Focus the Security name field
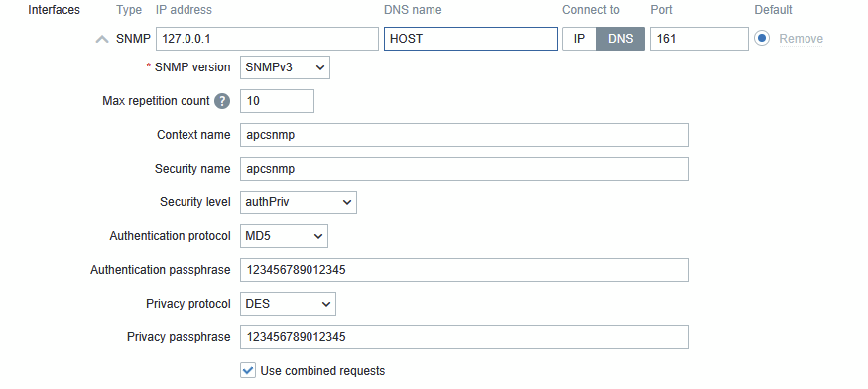Screen dimensions: 868x389 click(464, 169)
